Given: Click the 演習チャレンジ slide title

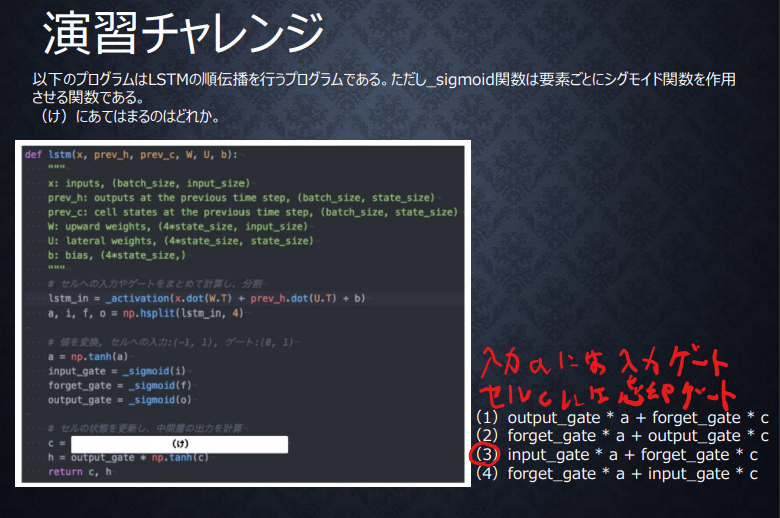Looking at the screenshot, I should pos(183,34).
